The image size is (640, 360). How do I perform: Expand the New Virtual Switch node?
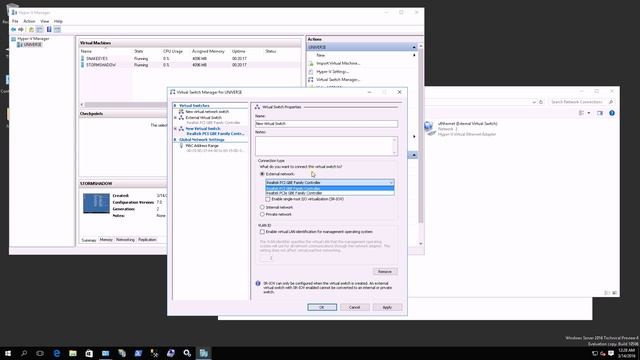(176, 129)
